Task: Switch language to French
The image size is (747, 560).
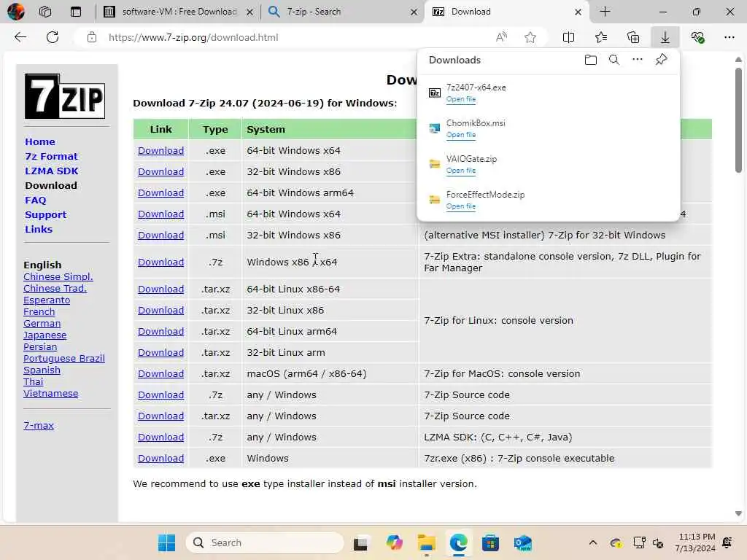Action: [39, 312]
